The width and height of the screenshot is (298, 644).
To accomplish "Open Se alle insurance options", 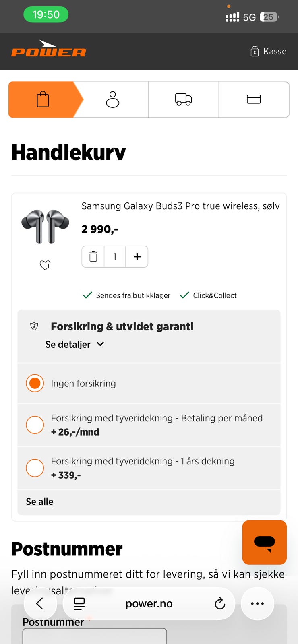I will [39, 502].
